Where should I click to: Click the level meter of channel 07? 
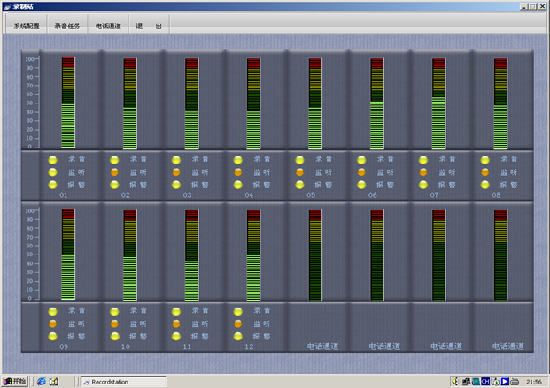pos(438,103)
